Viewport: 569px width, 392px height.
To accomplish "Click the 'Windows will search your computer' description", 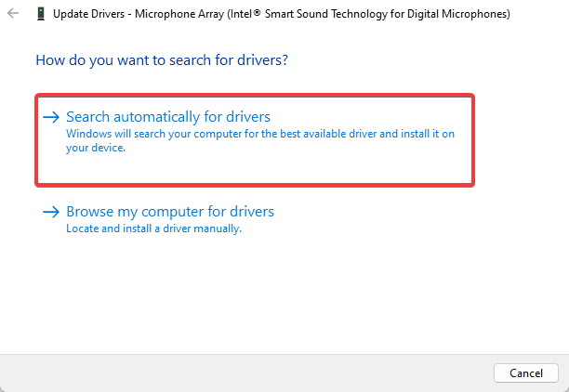I will pos(260,140).
